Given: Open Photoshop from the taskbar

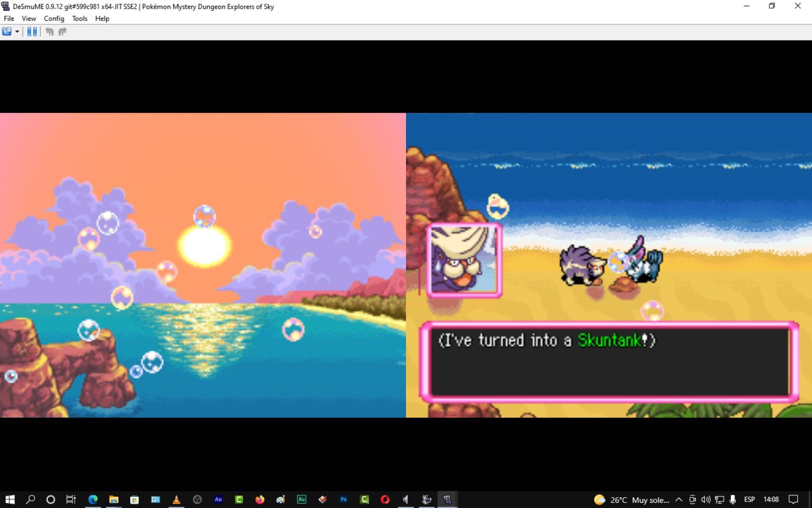Looking at the screenshot, I should [343, 500].
